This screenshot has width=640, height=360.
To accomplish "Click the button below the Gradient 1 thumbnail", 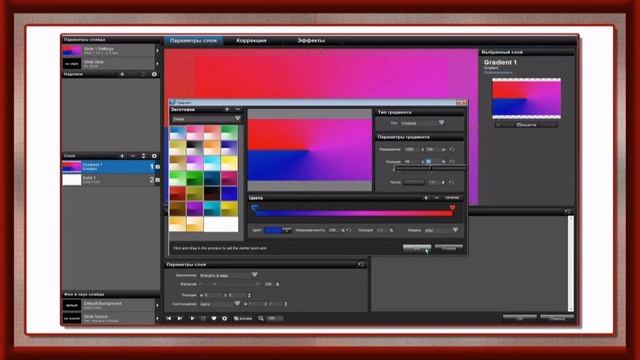I will [526, 125].
